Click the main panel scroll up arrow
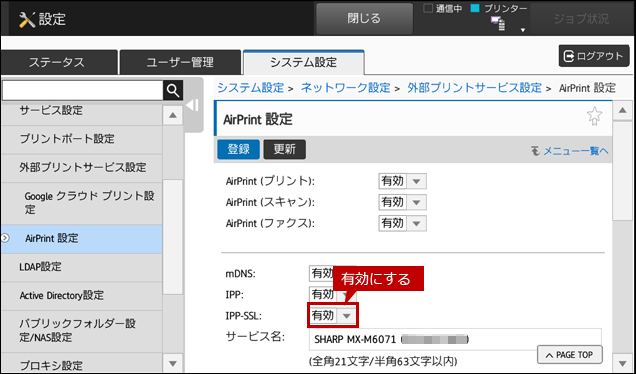 [623, 111]
